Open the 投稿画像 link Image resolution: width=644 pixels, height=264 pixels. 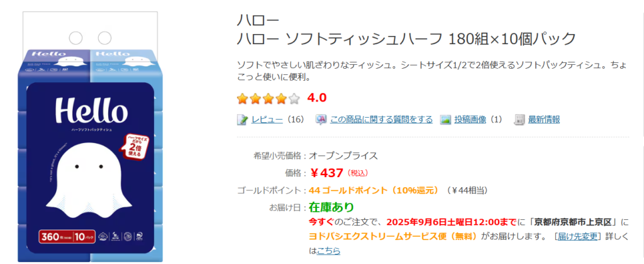click(x=470, y=120)
